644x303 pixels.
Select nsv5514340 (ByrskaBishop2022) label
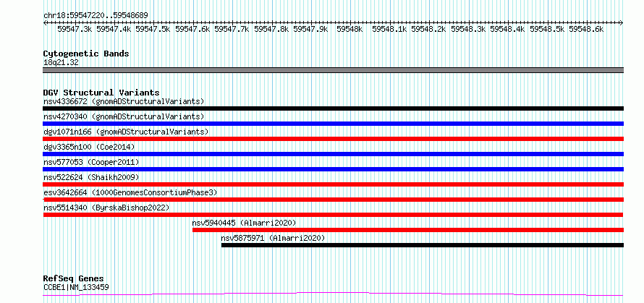pos(106,208)
